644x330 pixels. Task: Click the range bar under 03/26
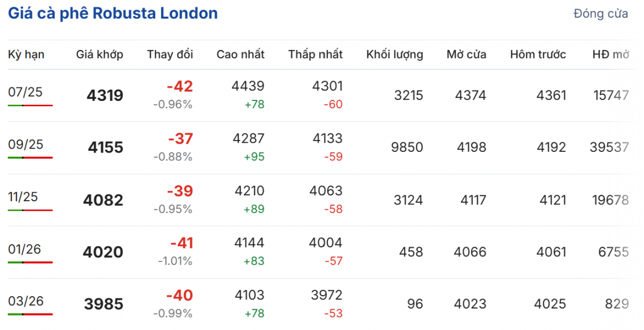(31, 314)
